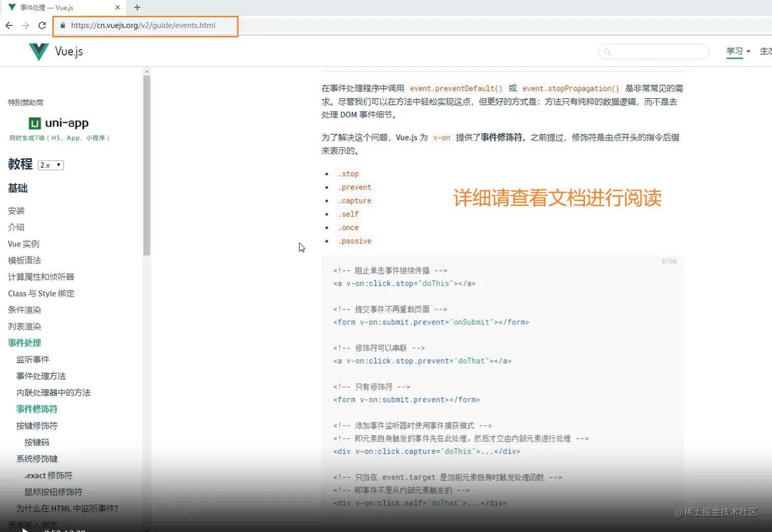Jump to 按键修饰符 section
Viewport: 772px width, 532px height.
coord(37,426)
